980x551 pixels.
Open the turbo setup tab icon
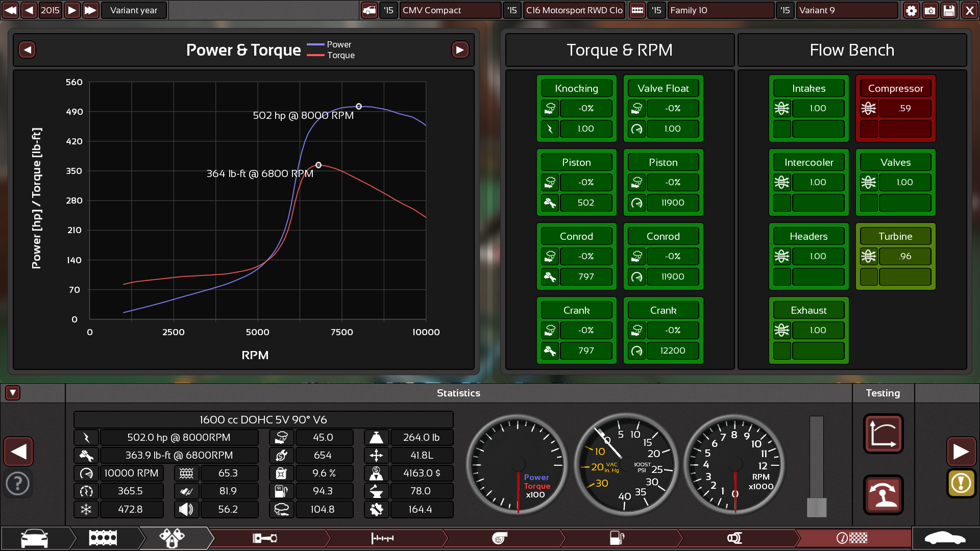pyautogui.click(x=499, y=538)
